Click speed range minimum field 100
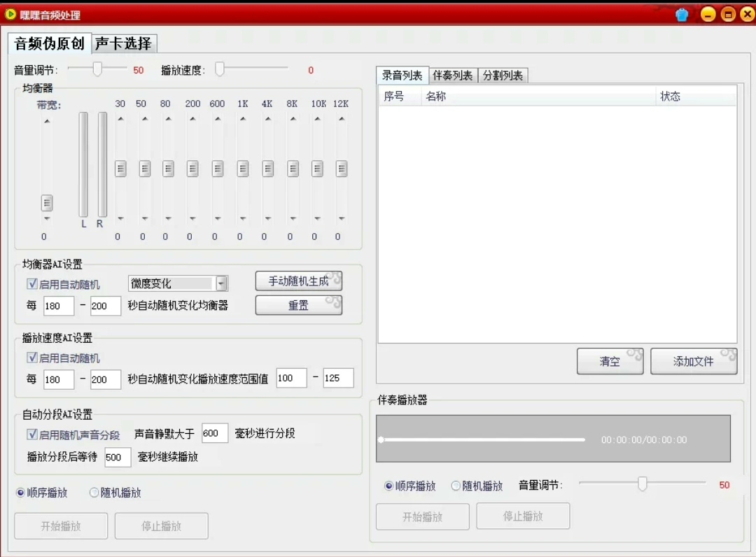Viewport: 756px width, 557px height. pyautogui.click(x=291, y=378)
